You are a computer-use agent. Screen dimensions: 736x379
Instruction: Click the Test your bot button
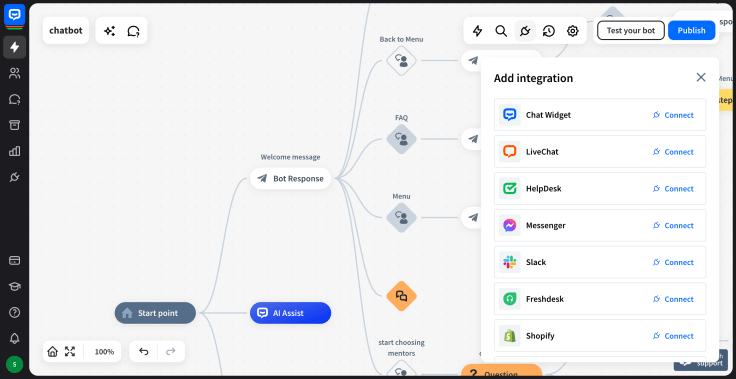[x=631, y=31]
